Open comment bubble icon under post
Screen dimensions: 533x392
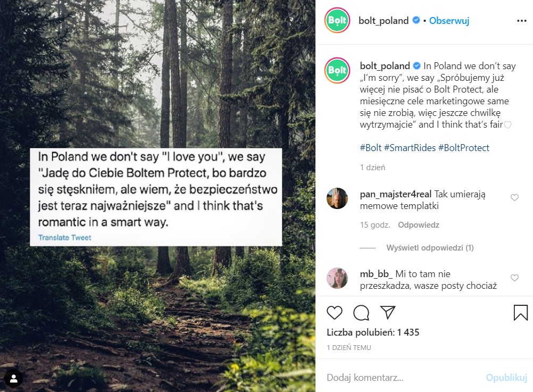click(x=361, y=312)
